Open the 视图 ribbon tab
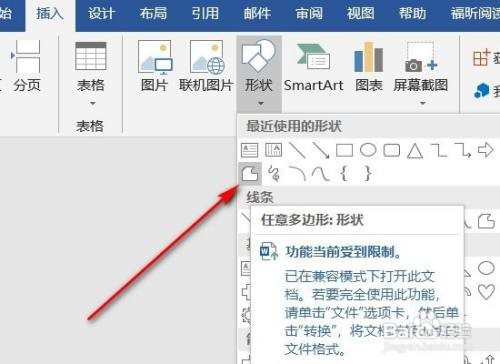The image size is (500, 364). pos(360,14)
